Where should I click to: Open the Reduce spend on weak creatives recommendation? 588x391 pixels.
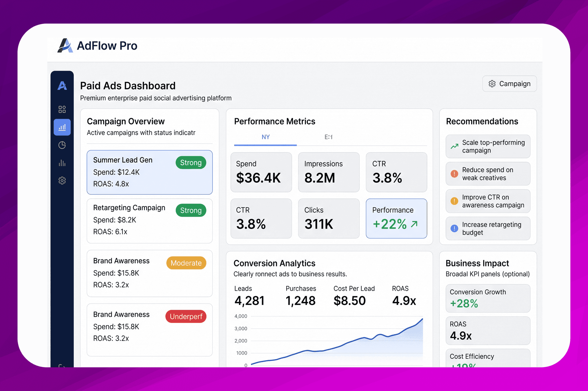pyautogui.click(x=488, y=174)
